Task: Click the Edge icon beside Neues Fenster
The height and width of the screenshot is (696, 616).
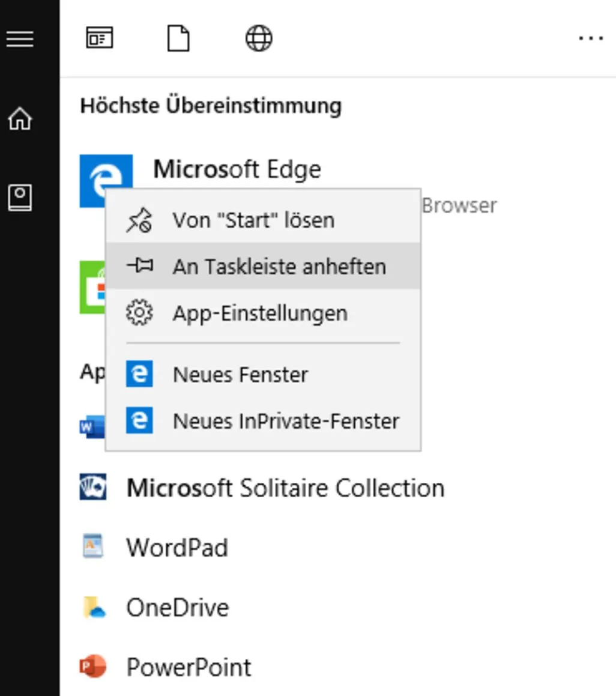Action: [139, 374]
